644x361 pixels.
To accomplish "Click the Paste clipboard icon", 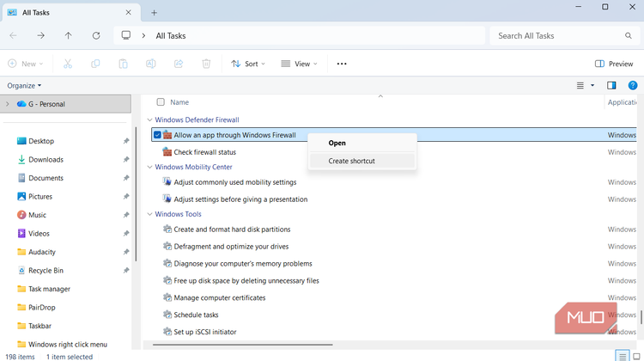I will tap(123, 64).
